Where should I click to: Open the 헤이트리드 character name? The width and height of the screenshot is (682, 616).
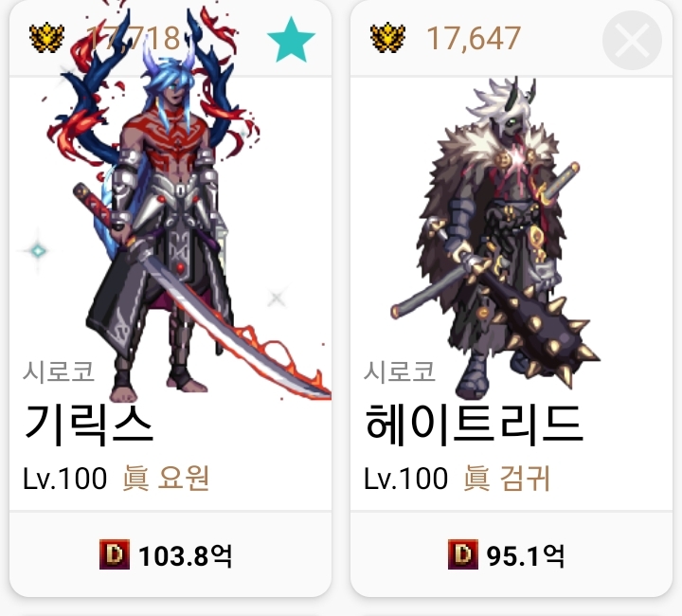[474, 425]
